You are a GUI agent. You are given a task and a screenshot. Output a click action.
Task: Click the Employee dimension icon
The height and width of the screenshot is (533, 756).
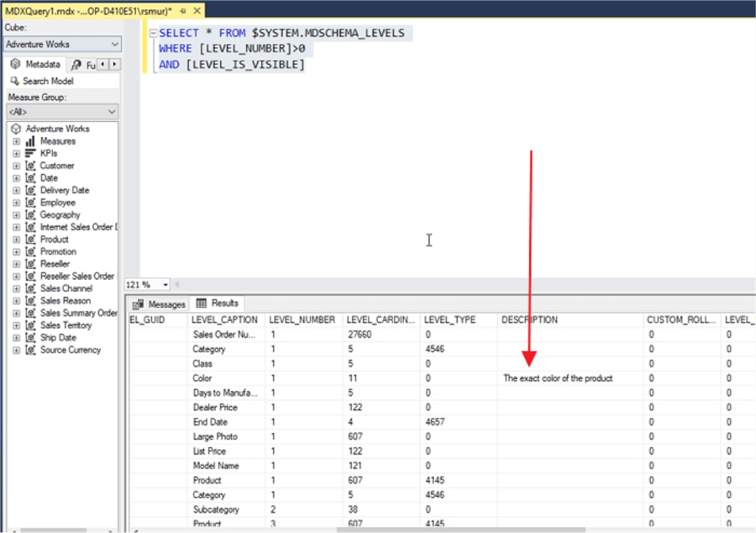[x=30, y=203]
